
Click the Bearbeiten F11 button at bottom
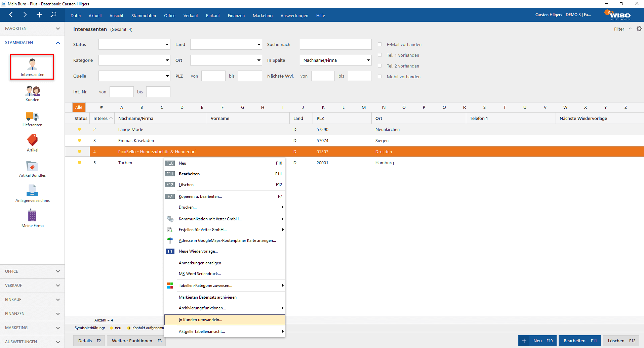[x=580, y=341]
